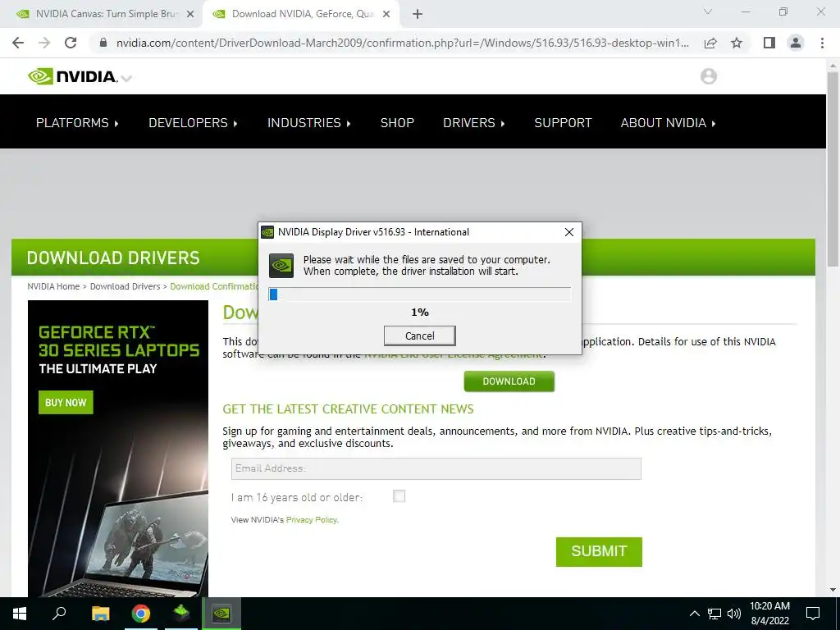The width and height of the screenshot is (840, 630).
Task: Click the GET THE LATEST CREATIVE CONTENT NEWS heading
Action: [x=348, y=409]
